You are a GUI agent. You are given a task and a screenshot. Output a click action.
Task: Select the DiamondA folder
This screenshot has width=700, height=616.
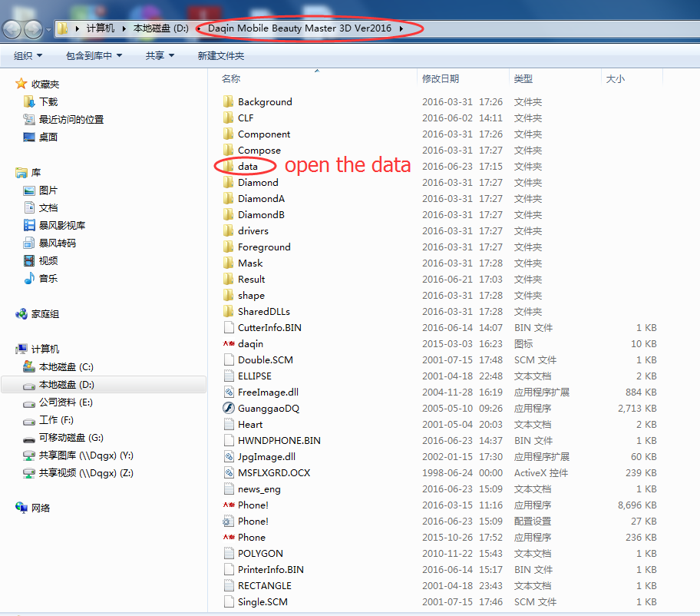[261, 198]
